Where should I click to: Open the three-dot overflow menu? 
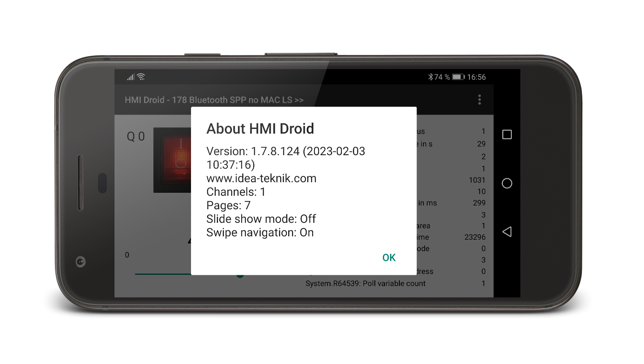(x=479, y=100)
